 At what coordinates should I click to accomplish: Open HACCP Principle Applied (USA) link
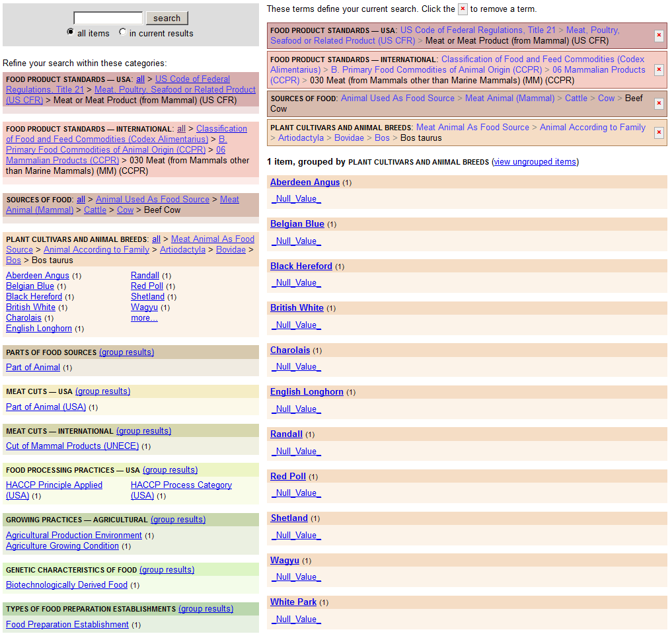[54, 490]
